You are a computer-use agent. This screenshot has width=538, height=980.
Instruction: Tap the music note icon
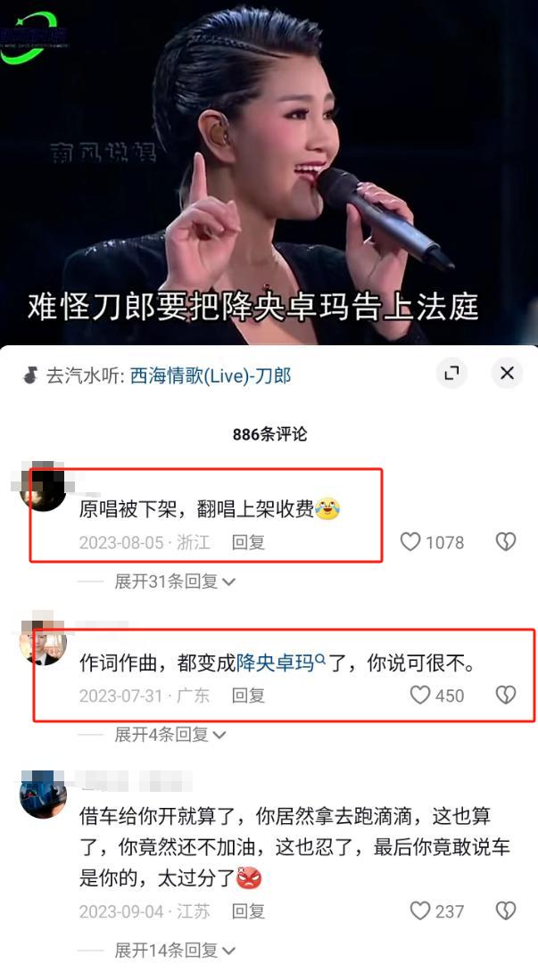(x=29, y=375)
